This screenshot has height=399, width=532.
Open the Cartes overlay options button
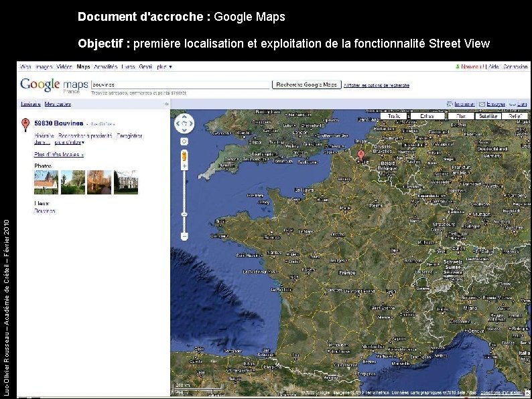(x=427, y=116)
